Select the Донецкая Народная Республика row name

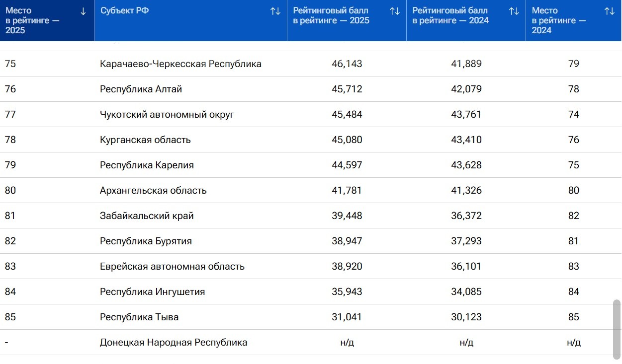(174, 343)
